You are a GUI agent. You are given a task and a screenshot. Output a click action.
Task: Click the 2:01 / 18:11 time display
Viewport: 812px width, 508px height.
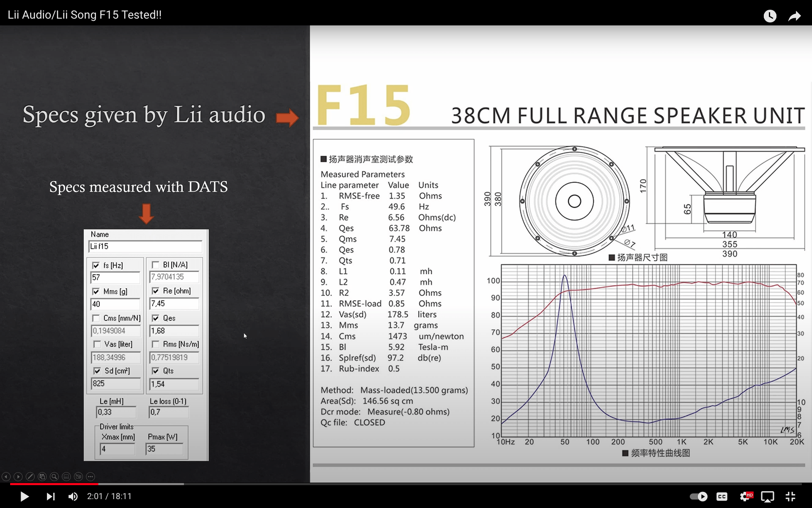tap(109, 496)
